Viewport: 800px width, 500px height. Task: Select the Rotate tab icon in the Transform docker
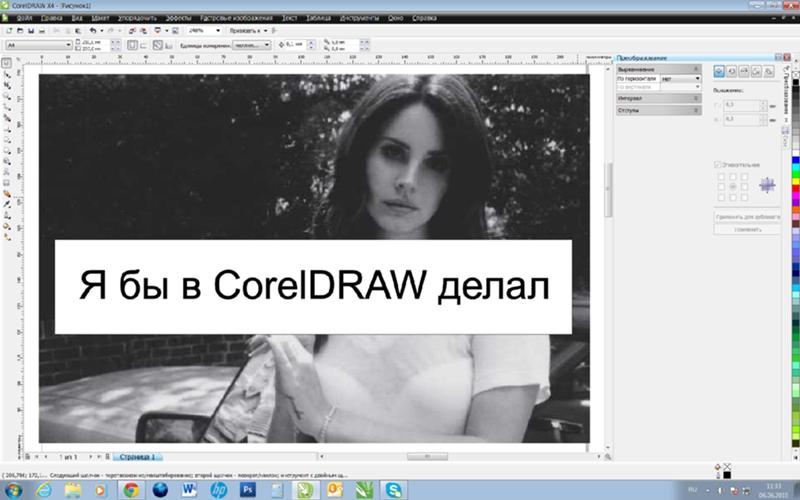click(732, 71)
